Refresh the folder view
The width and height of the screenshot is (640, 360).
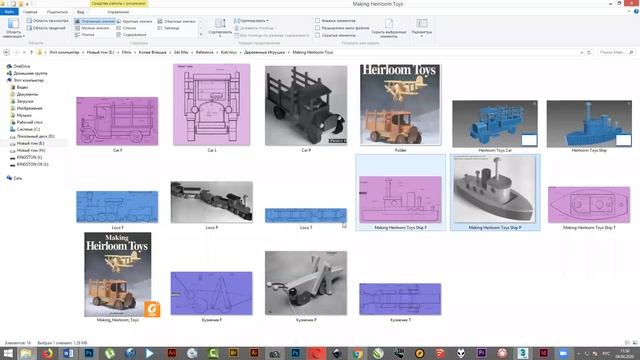pyautogui.click(x=589, y=52)
